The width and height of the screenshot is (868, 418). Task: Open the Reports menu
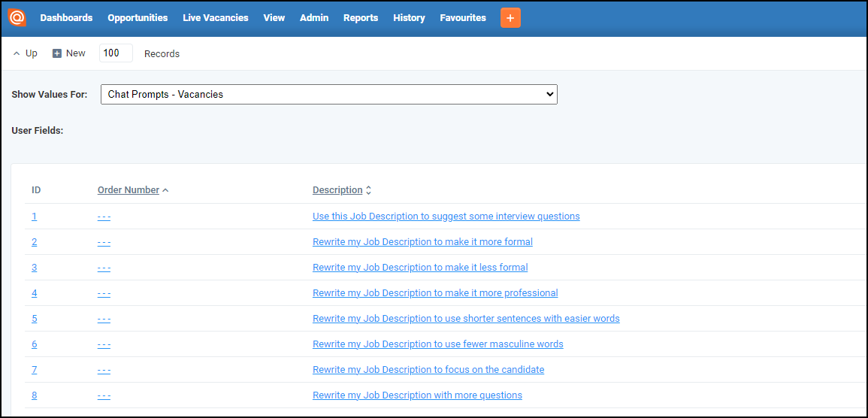pos(361,18)
